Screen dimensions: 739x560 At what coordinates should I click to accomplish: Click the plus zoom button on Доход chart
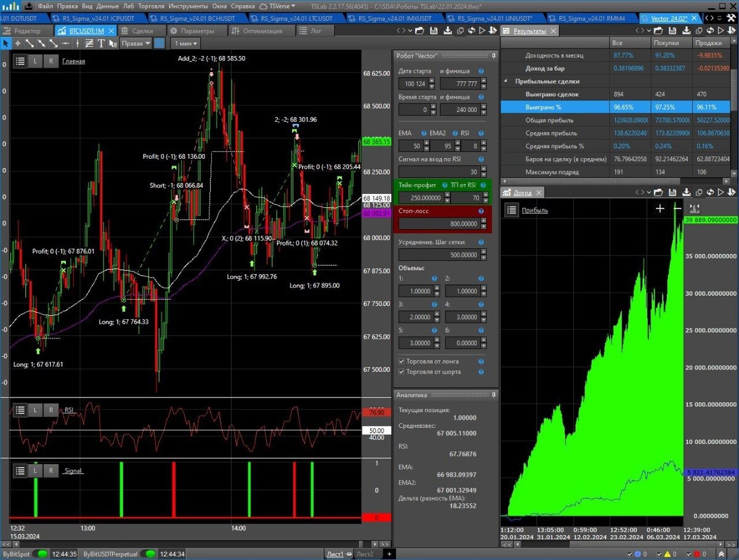(660, 209)
